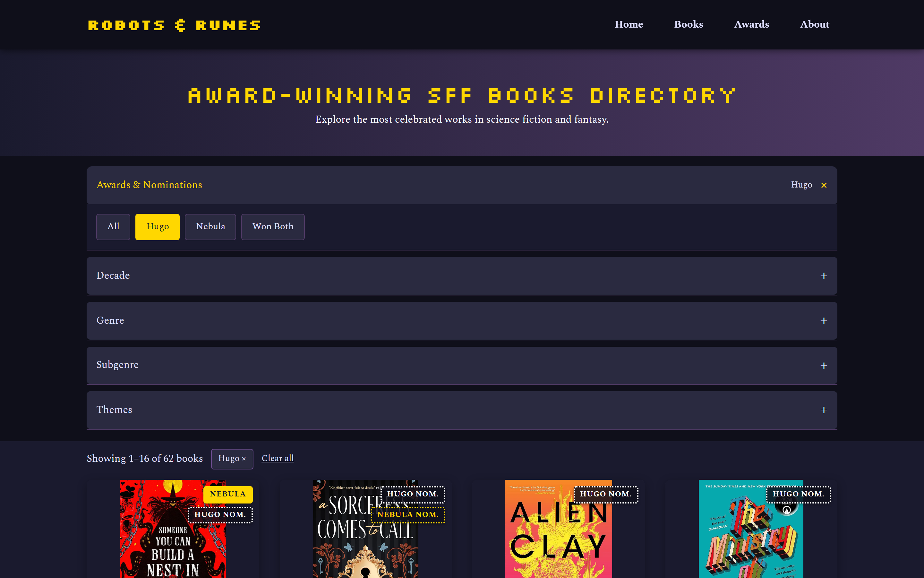Toggle the Hugo award filter chip
This screenshot has width=924, height=578.
click(157, 227)
